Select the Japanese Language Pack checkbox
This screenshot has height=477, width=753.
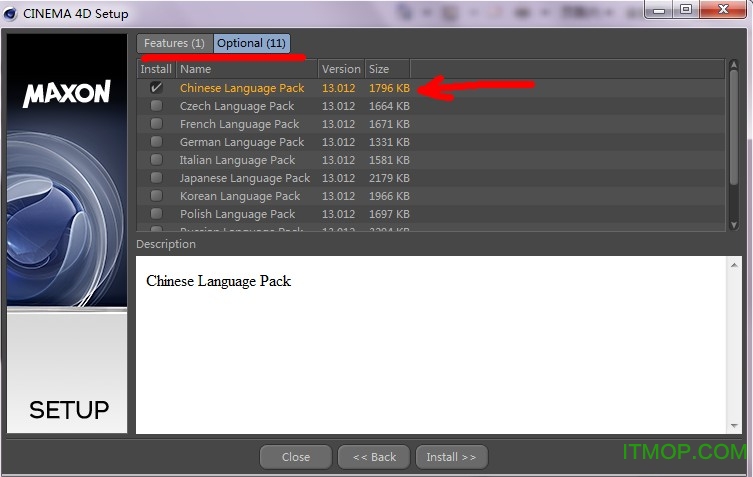coord(156,178)
